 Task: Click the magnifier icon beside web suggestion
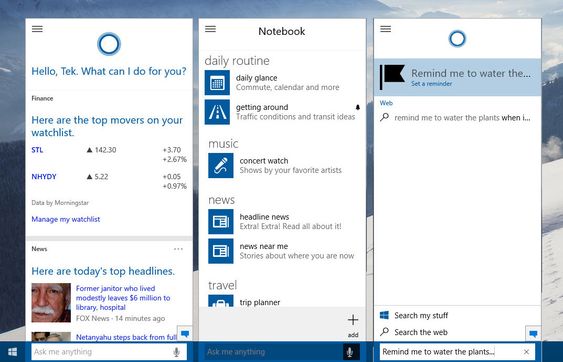384,117
